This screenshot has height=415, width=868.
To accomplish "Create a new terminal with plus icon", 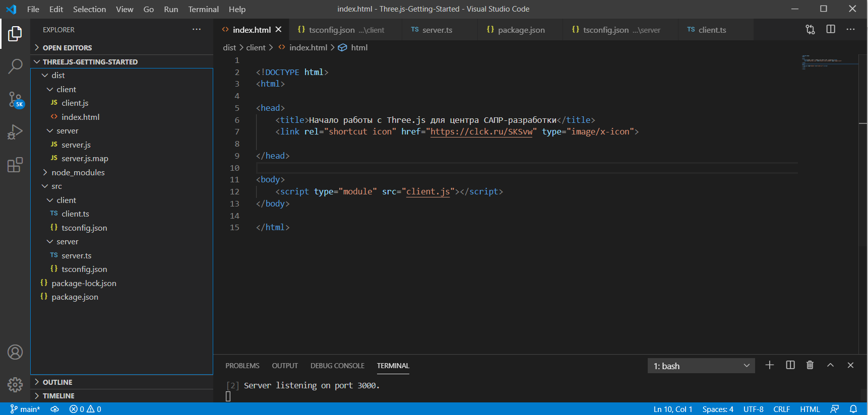I will click(x=769, y=365).
